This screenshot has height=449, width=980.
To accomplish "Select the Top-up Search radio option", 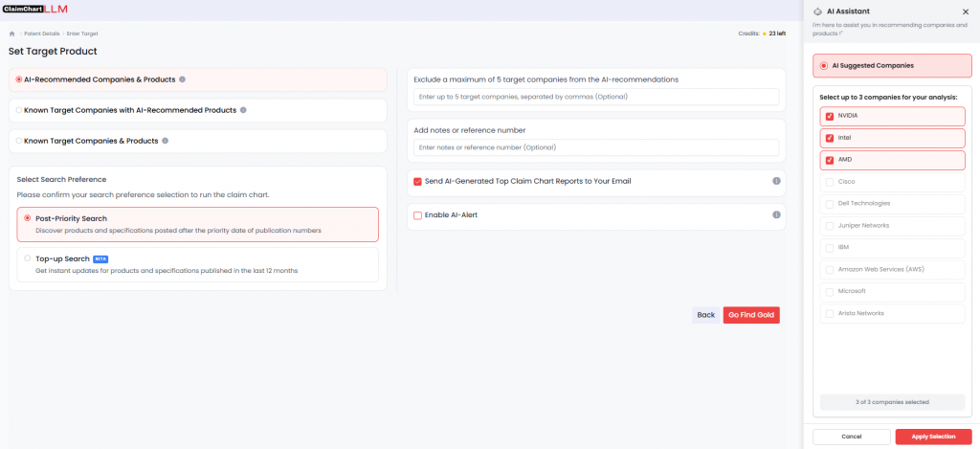I will tap(28, 258).
